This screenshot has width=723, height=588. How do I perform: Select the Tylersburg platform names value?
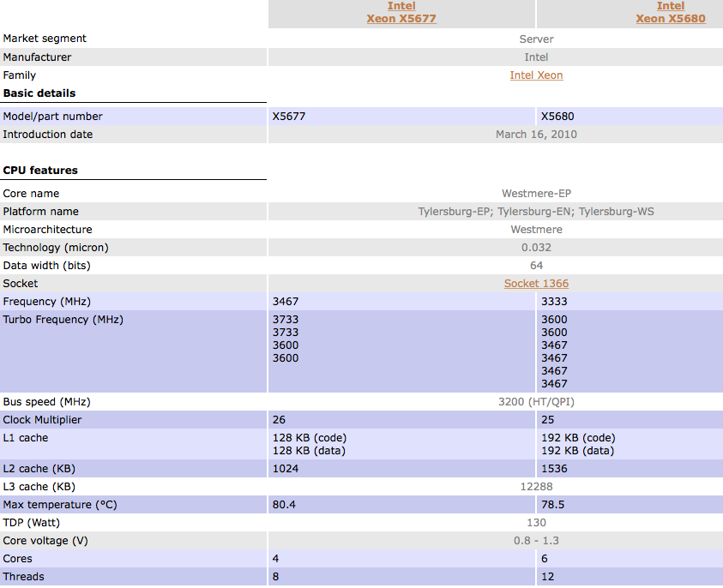pyautogui.click(x=536, y=212)
